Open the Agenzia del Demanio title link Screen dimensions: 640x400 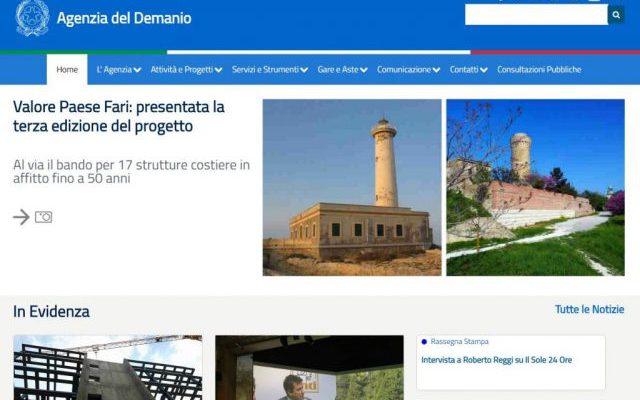click(124, 18)
